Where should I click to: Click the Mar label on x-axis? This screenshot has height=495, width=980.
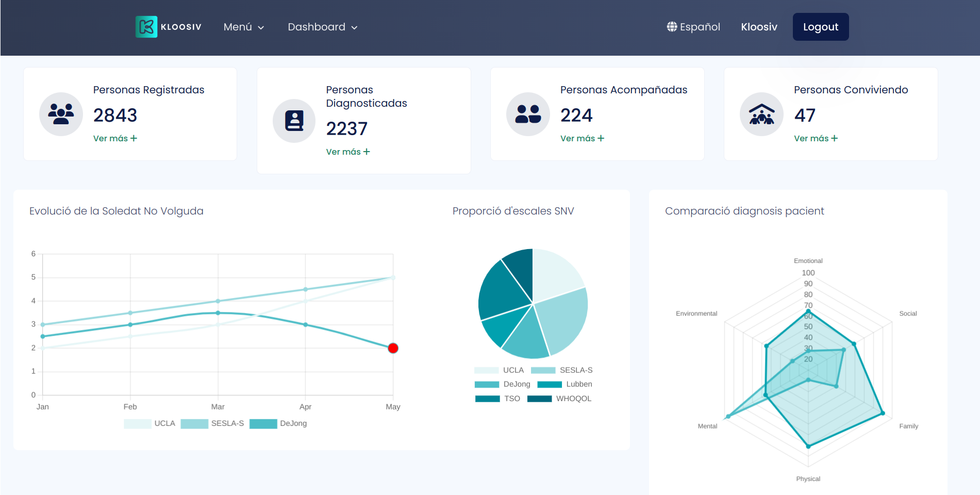coord(218,407)
